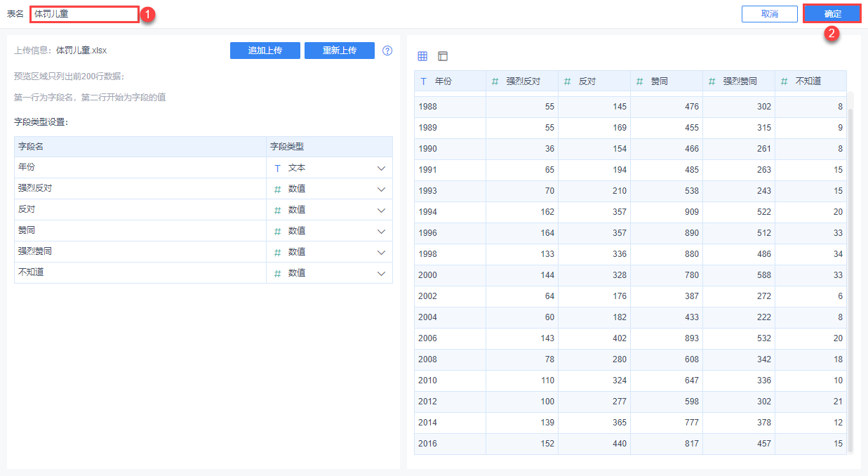Viewport: 868px width, 476px height.
Task: Click the number type icon in 赞同 header
Action: click(x=639, y=81)
